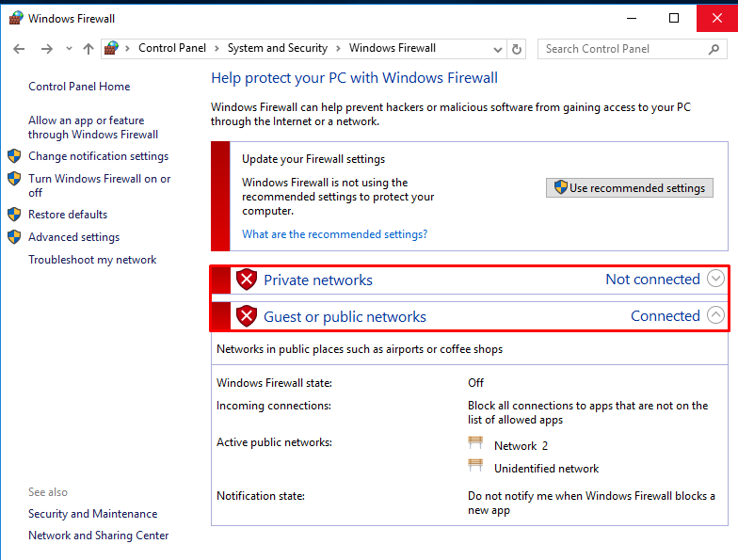Refresh the Windows Firewall page
Image resolution: width=738 pixels, height=560 pixels.
point(516,49)
